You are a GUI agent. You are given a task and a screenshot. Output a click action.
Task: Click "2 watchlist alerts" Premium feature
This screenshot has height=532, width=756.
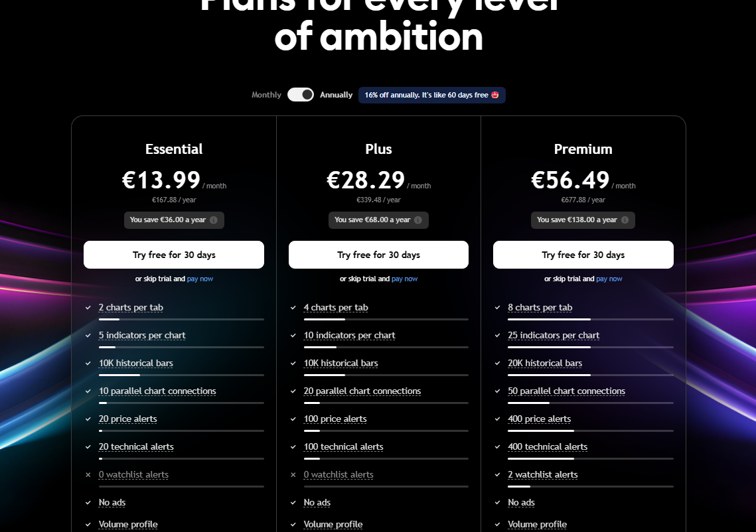point(542,475)
